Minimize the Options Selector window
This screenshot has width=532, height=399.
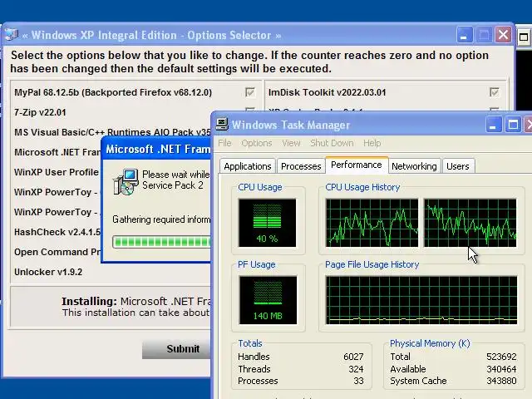click(x=465, y=35)
